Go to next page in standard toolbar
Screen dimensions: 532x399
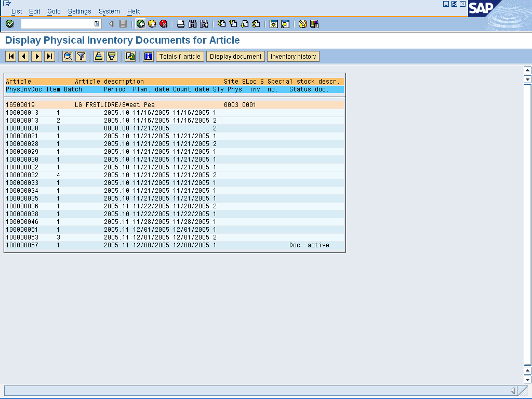pos(245,24)
